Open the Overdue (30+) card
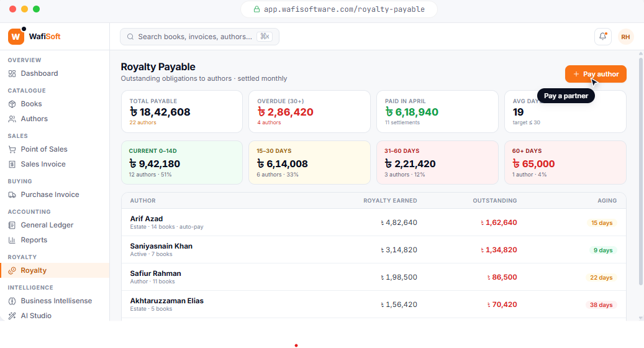This screenshot has width=644, height=348. pyautogui.click(x=309, y=111)
